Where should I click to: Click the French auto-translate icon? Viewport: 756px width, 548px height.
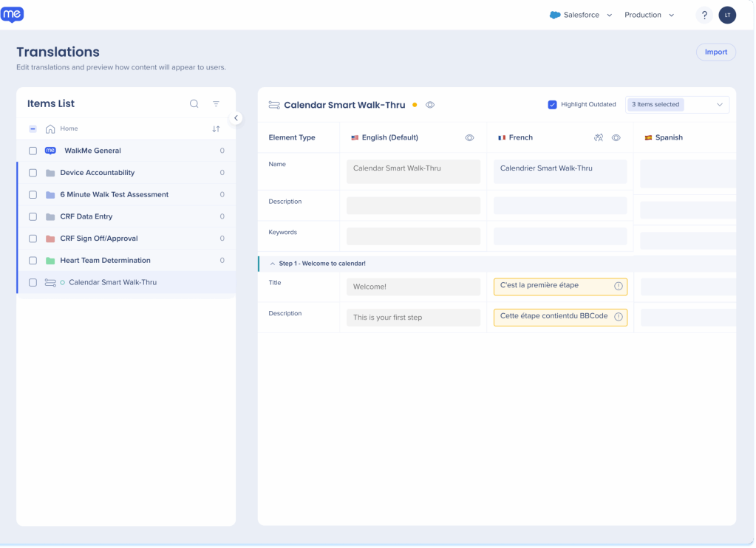[599, 137]
